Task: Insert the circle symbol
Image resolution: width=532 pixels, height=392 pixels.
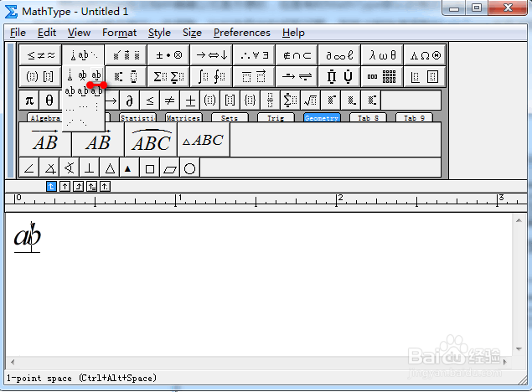Action: click(x=189, y=168)
